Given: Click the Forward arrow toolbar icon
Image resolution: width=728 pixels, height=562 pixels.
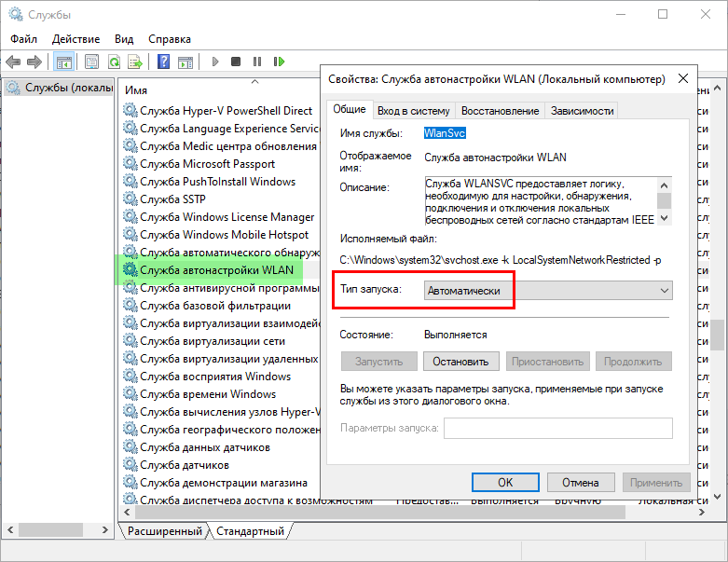Looking at the screenshot, I should (34, 62).
